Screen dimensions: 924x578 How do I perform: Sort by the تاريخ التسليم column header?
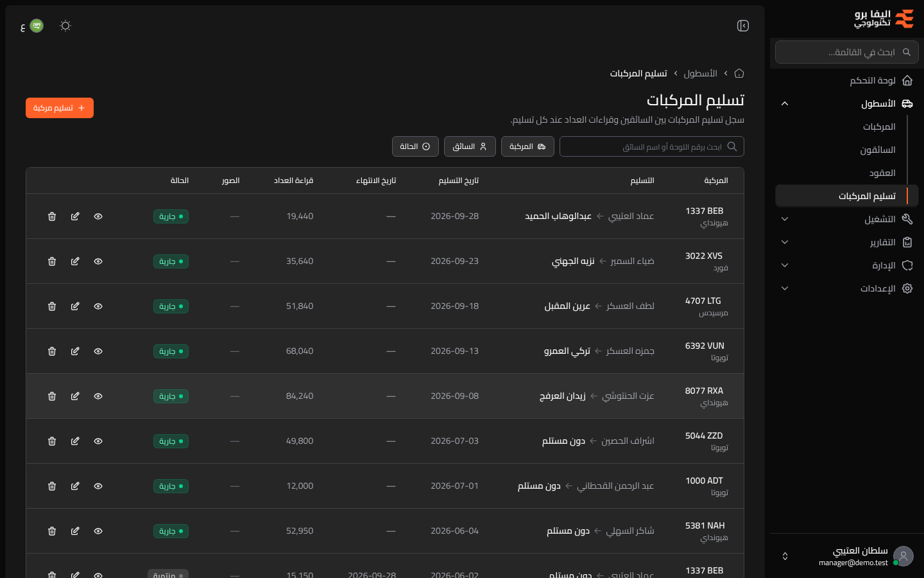458,180
